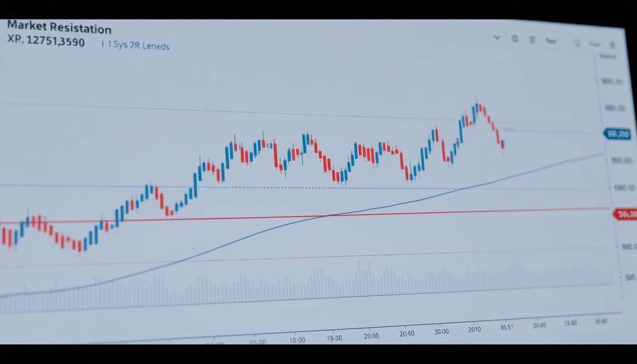Viewport: 637px width, 364px height.
Task: Click the square icon beside the chevron
Action: tap(515, 39)
